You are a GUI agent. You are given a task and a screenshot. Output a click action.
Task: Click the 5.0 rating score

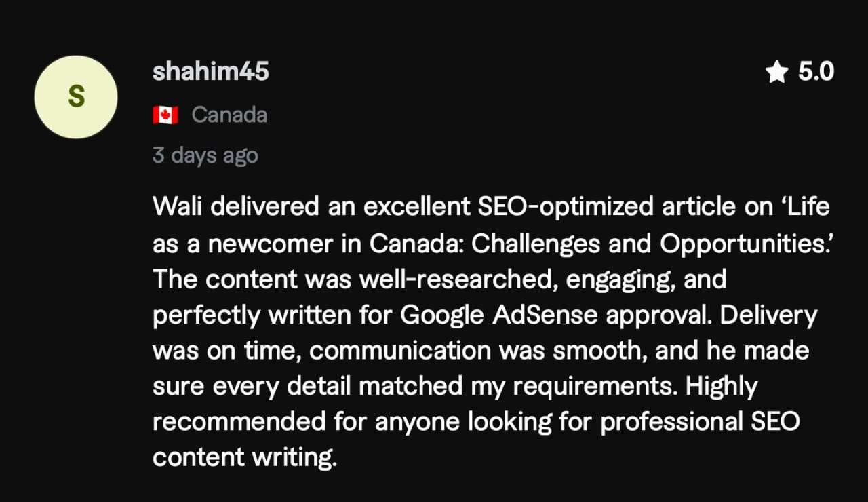(x=816, y=71)
